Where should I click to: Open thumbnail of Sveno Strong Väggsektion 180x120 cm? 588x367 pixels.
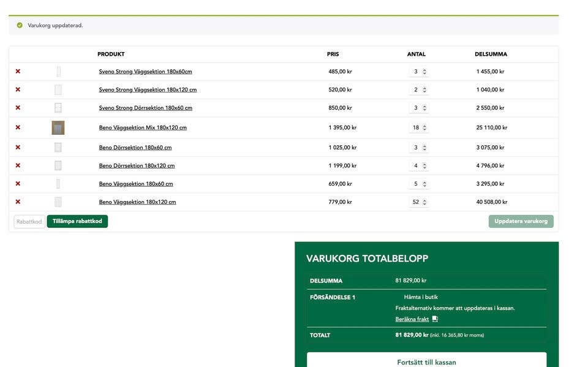(58, 89)
